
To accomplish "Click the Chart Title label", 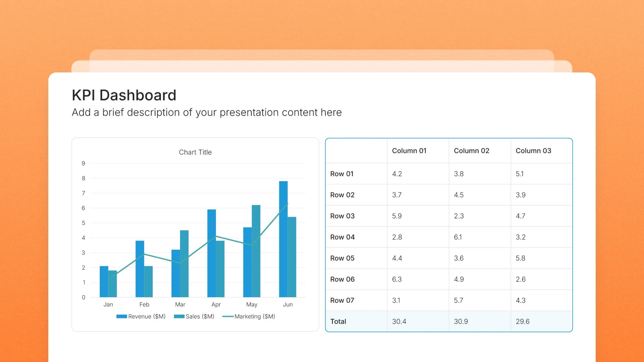I will point(195,152).
